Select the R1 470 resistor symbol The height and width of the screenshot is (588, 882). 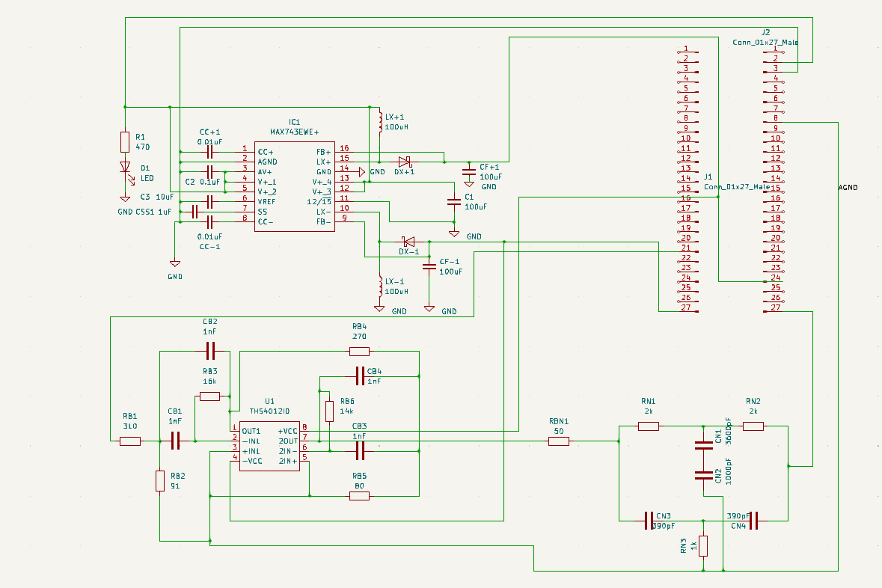(x=125, y=142)
